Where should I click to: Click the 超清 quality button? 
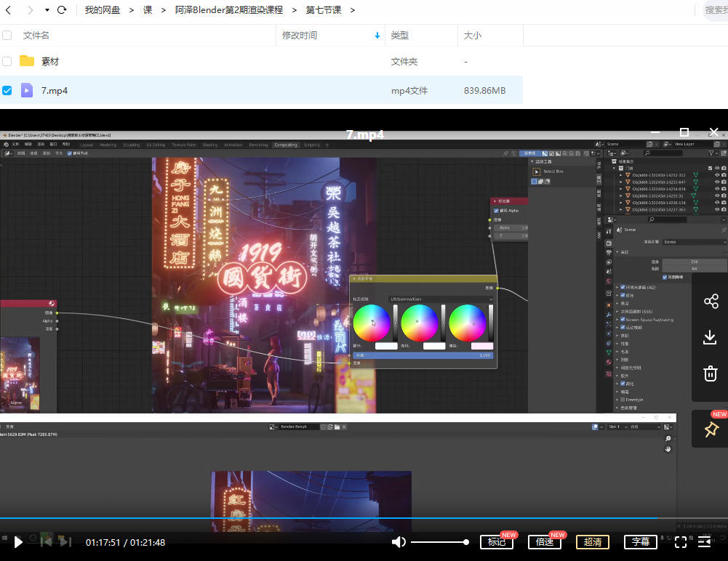pos(593,542)
